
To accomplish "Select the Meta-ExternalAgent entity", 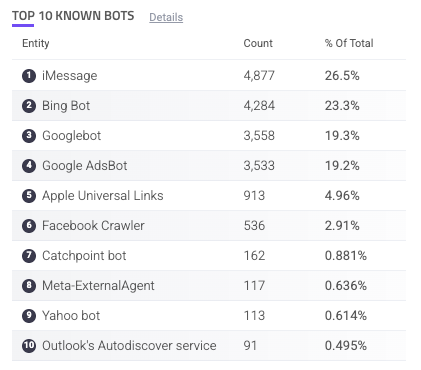I will coord(98,286).
